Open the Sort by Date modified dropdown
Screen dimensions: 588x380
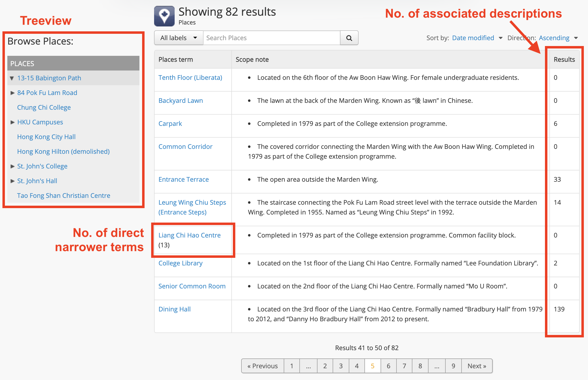point(477,38)
